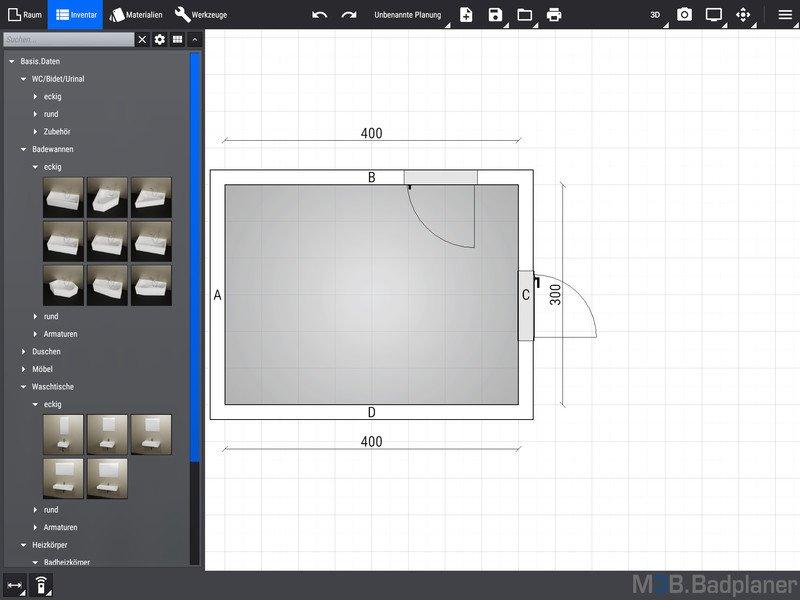Print the bathroom plan
The width and height of the screenshot is (800, 600).
pyautogui.click(x=554, y=15)
